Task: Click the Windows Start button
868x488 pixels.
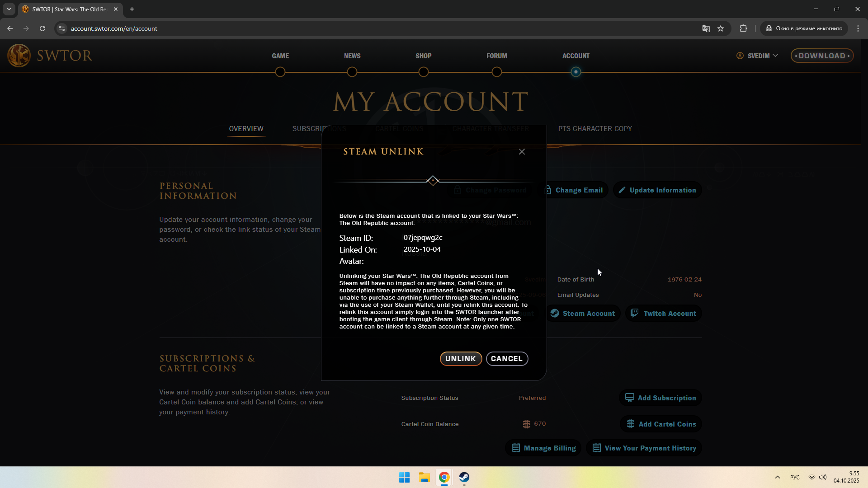Action: pyautogui.click(x=404, y=478)
